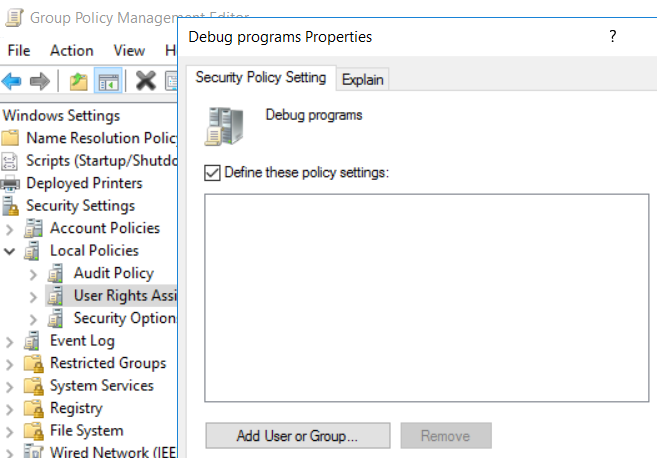The image size is (657, 458).
Task: Click the Back arrow toolbar icon
Action: coord(12,80)
